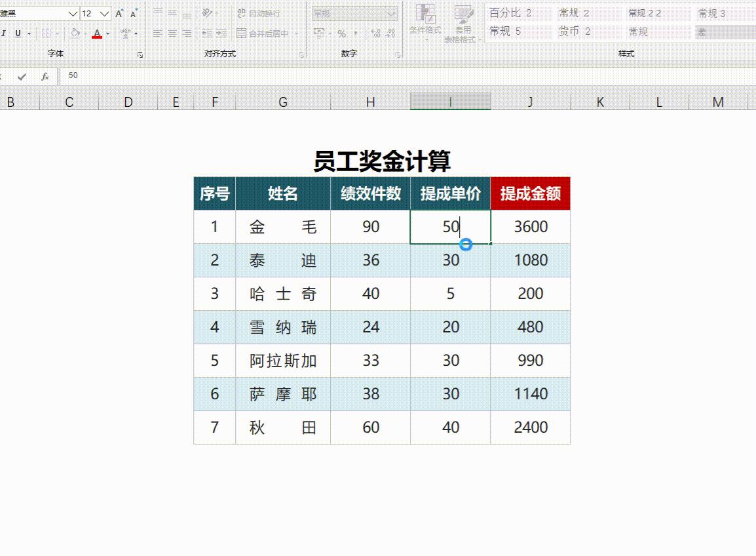The image size is (756, 556).
Task: Toggle Wrap Text (自动换行)
Action: point(261,14)
